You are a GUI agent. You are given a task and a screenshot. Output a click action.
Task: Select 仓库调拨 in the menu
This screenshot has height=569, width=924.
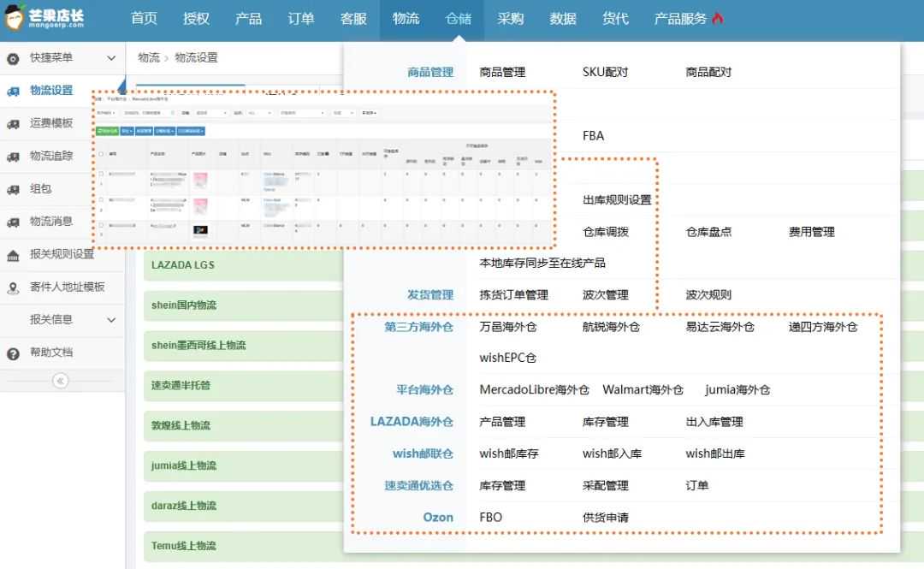(x=605, y=232)
